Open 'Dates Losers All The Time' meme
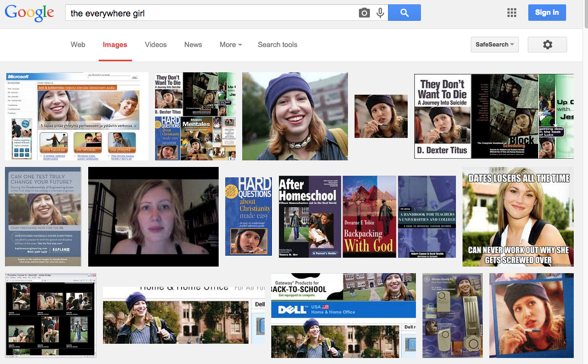 point(518,217)
